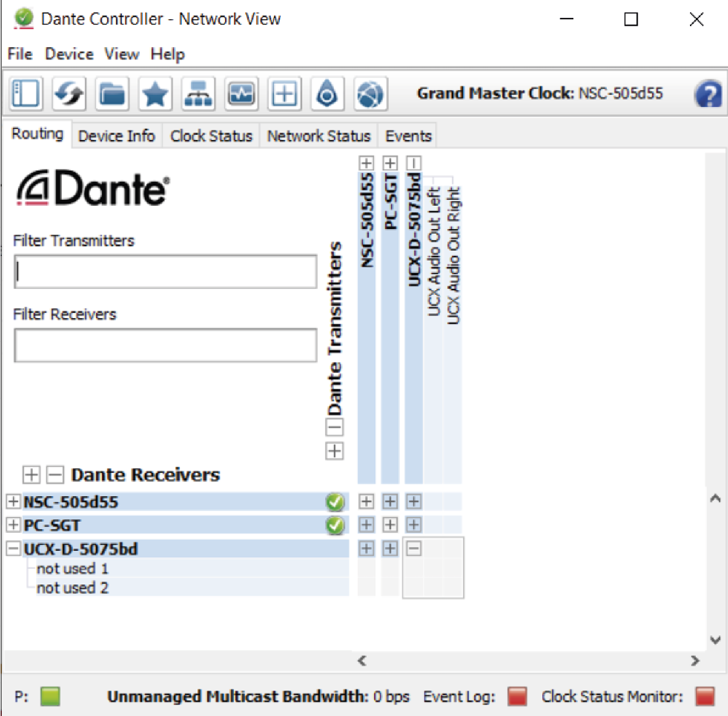Expand crosspoint of receiver UCX-D-5075bd and transmitter PC-SGT
The width and height of the screenshot is (728, 716).
[390, 548]
